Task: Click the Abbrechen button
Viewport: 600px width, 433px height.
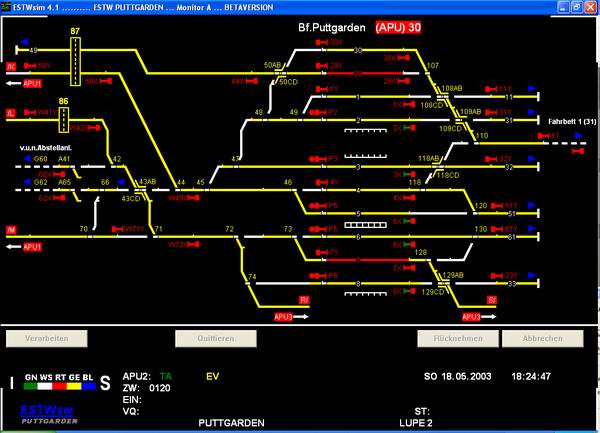Action: (x=541, y=339)
